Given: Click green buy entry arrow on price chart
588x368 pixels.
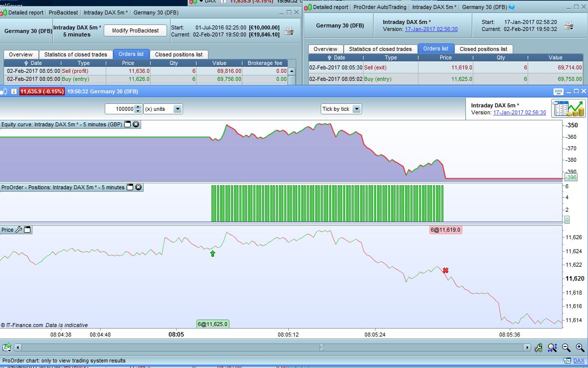Looking at the screenshot, I should 212,254.
